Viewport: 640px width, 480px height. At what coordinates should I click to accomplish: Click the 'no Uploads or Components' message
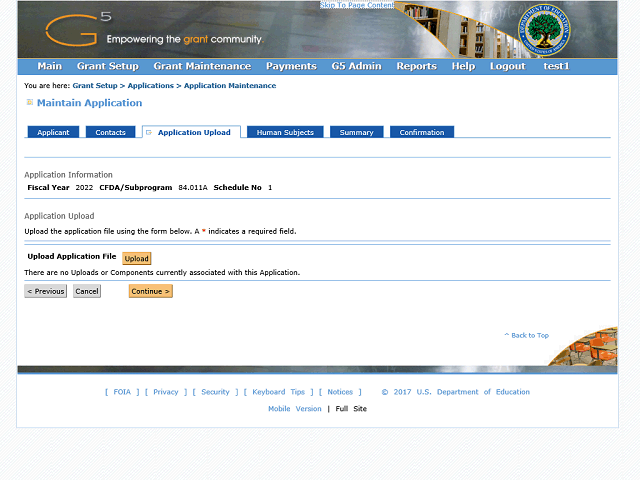(162, 272)
